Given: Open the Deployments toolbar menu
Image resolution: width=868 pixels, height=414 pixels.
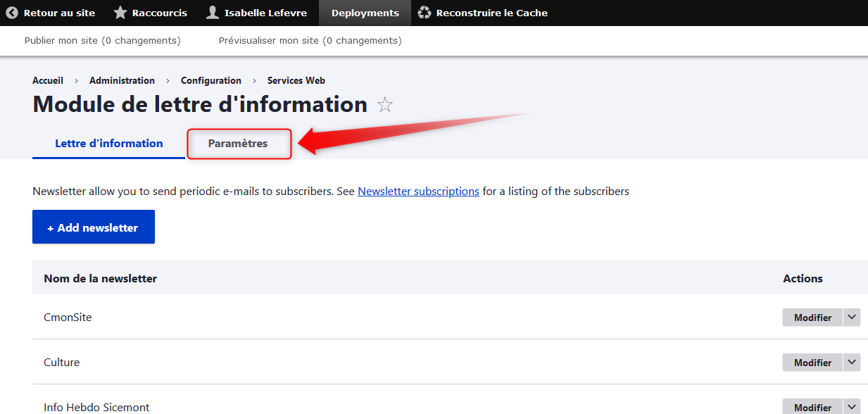Looking at the screenshot, I should coord(365,13).
